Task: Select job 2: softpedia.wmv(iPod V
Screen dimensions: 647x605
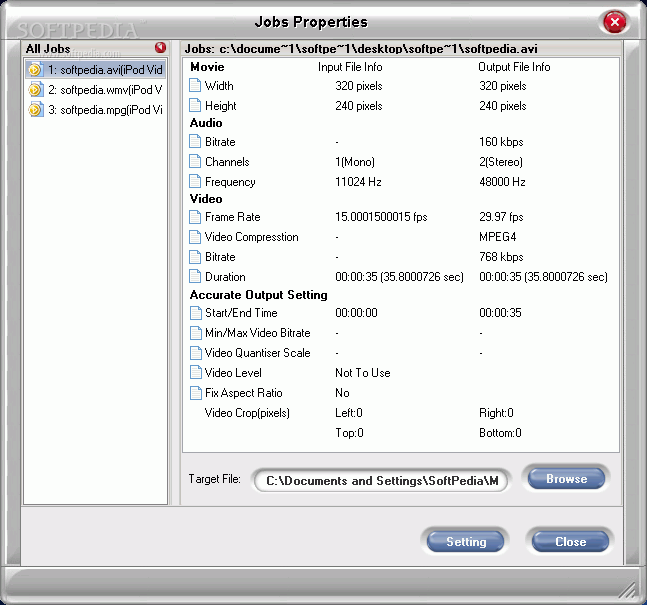Action: pos(95,90)
